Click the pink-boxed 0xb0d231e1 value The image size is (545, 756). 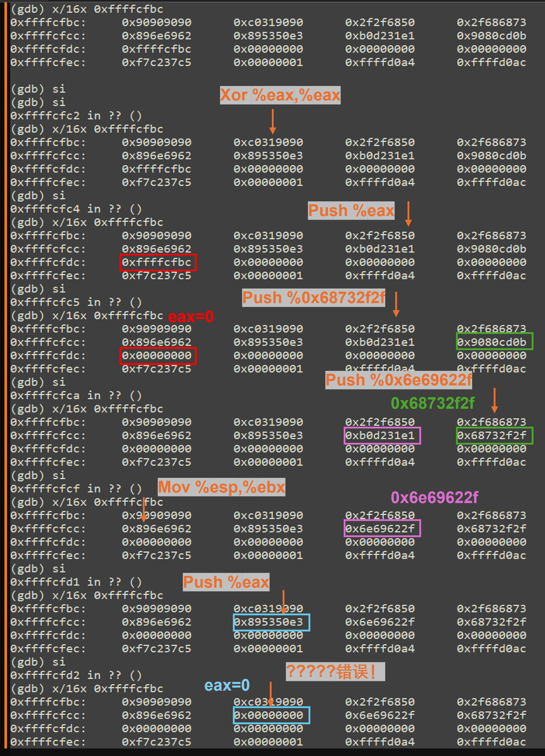[382, 435]
